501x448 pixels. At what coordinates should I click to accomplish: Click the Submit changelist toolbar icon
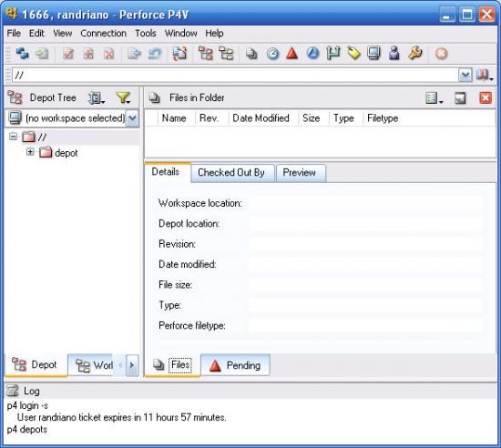[134, 54]
